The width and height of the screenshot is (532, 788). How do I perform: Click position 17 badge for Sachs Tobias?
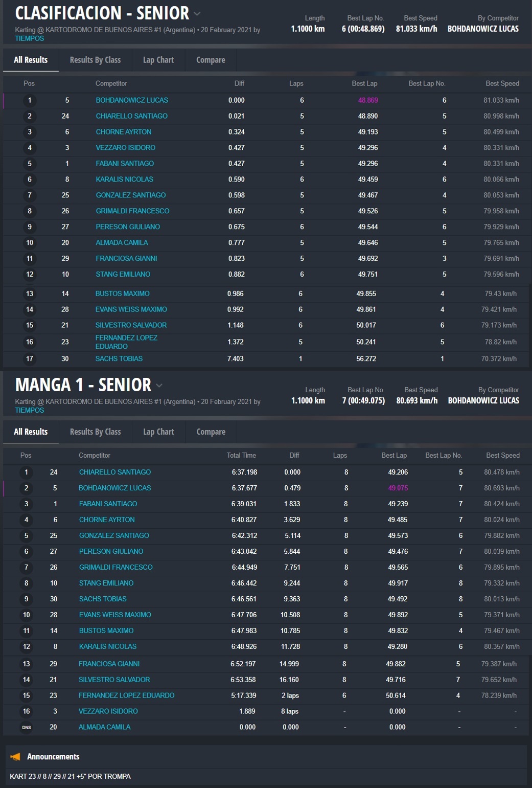click(30, 359)
